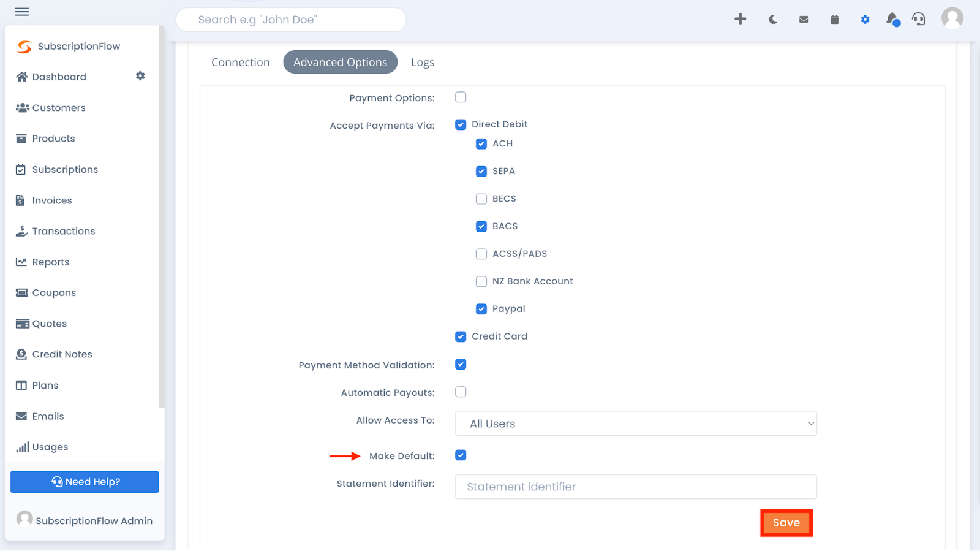The image size is (980, 551).
Task: Click the Credit Notes dollar icon
Action: tap(21, 354)
